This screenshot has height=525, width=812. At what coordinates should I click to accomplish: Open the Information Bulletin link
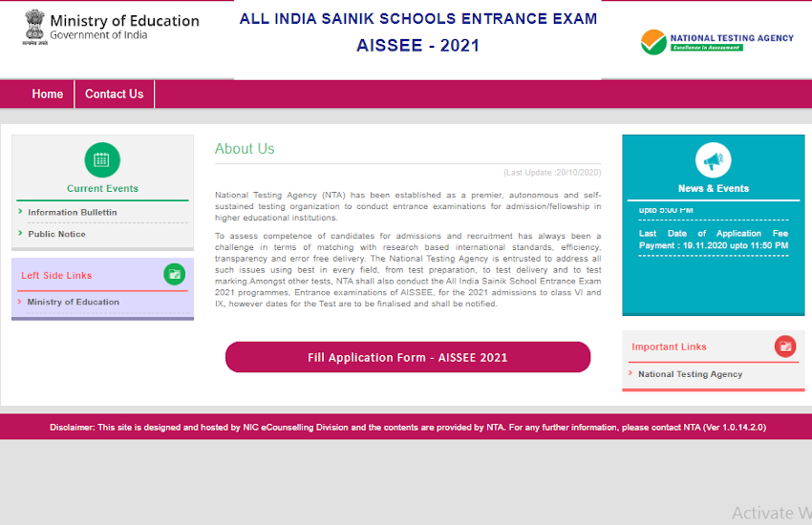tap(73, 212)
